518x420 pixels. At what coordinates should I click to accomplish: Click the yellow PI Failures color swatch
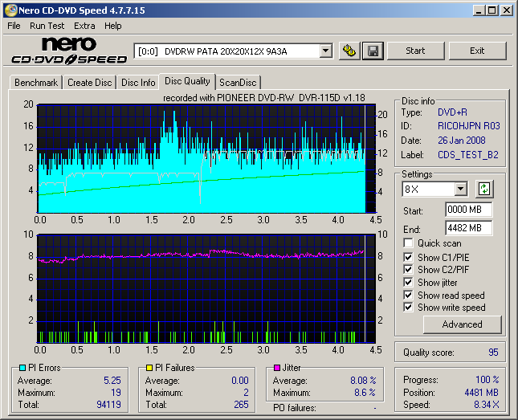149,368
